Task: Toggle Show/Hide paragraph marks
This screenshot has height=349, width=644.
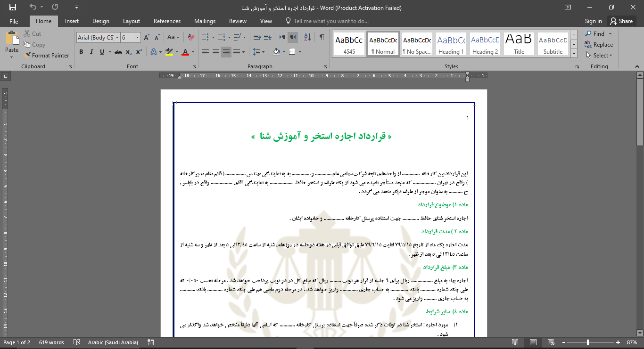Action: [x=322, y=37]
